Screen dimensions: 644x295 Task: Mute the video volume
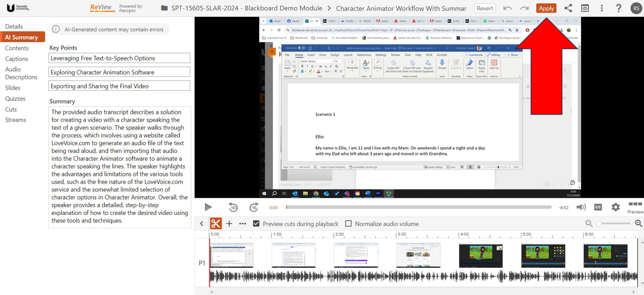pos(581,207)
